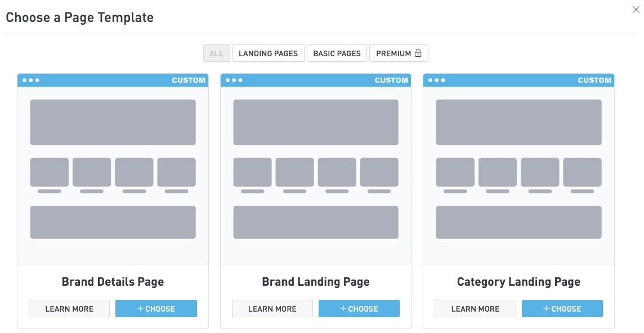Click the three dots on Category Landing card

point(437,80)
